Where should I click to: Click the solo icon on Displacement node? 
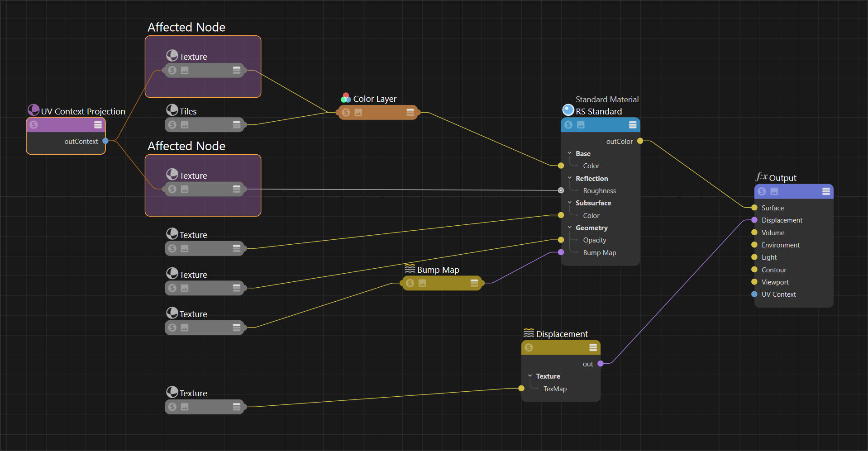[x=529, y=347]
